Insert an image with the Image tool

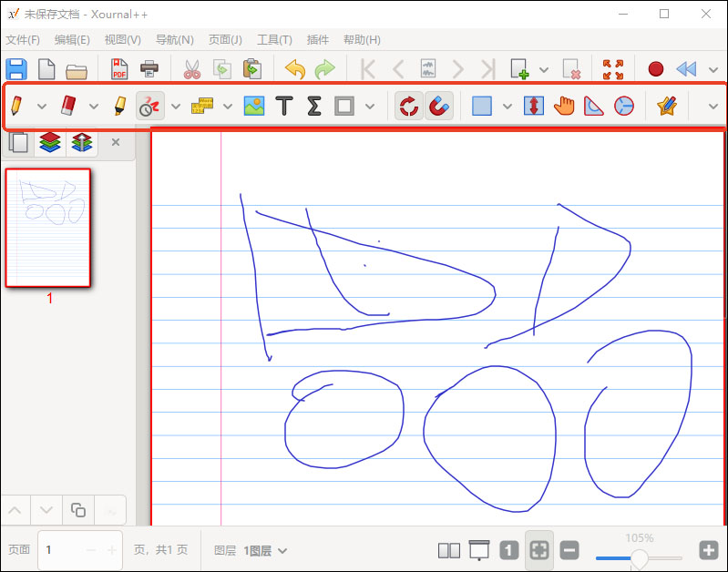click(253, 106)
